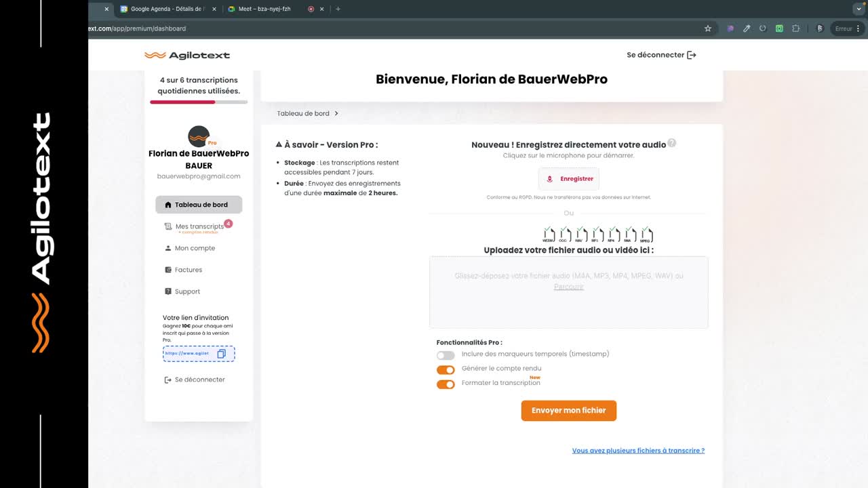This screenshot has width=868, height=488.
Task: Select the recording browser tab with the red dot
Action: point(311,9)
